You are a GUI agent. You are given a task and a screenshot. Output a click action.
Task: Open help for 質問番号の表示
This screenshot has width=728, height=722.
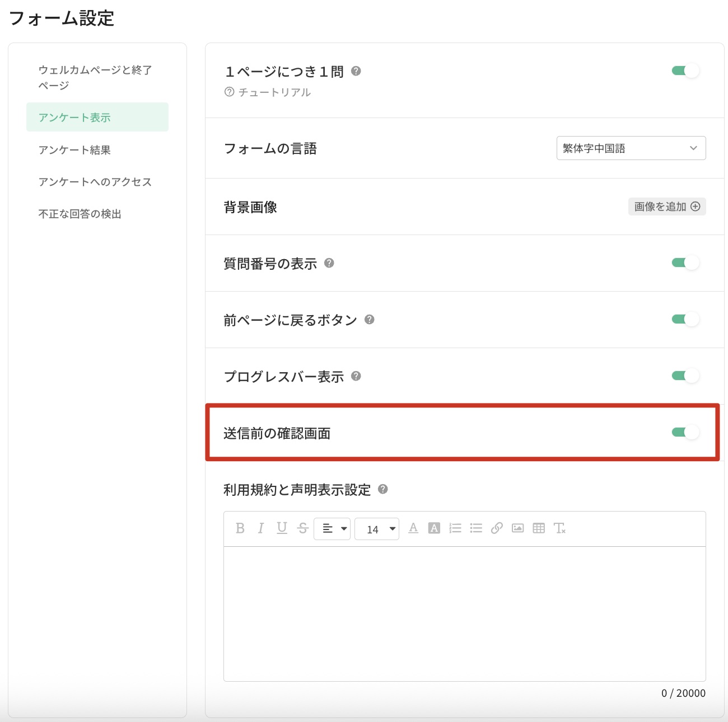pos(329,263)
